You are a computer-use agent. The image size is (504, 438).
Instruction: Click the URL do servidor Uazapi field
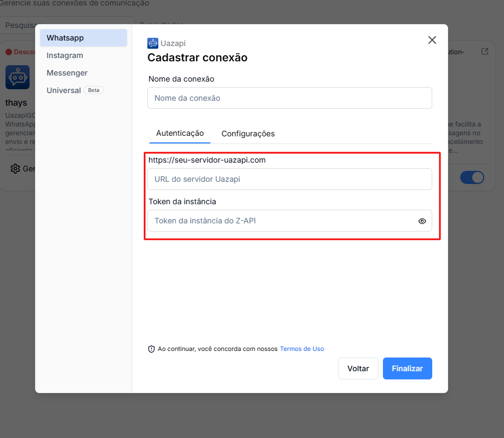[x=289, y=179]
